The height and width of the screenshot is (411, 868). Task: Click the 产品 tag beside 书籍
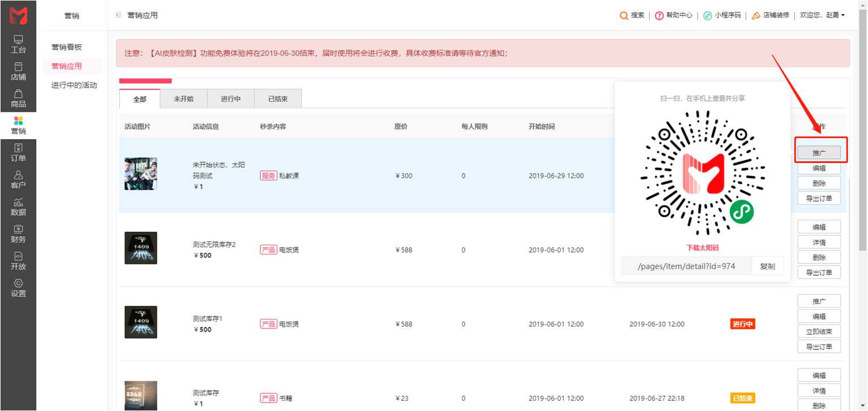[269, 398]
